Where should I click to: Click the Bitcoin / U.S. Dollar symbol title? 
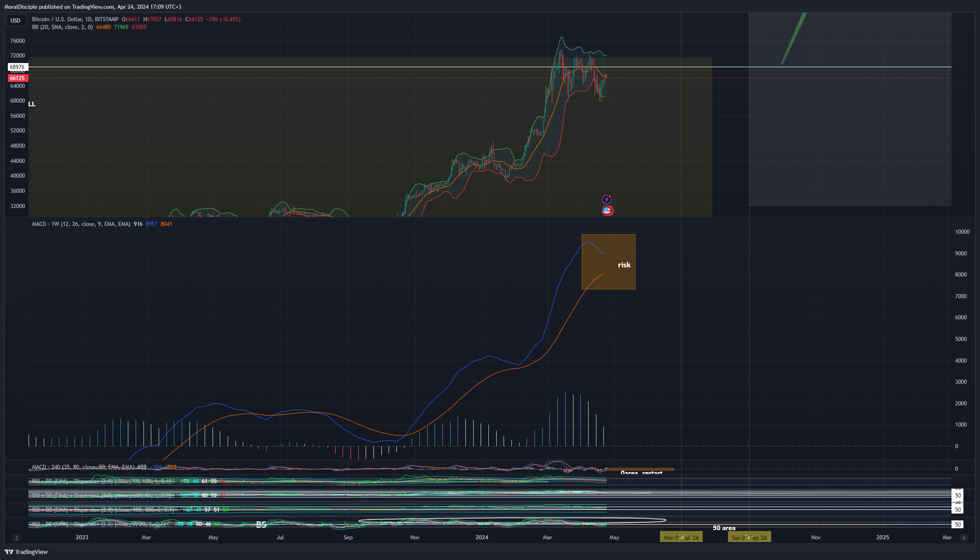(x=75, y=19)
